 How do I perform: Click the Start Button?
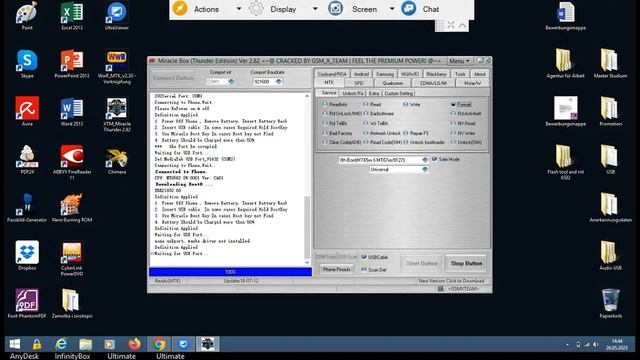(x=422, y=264)
